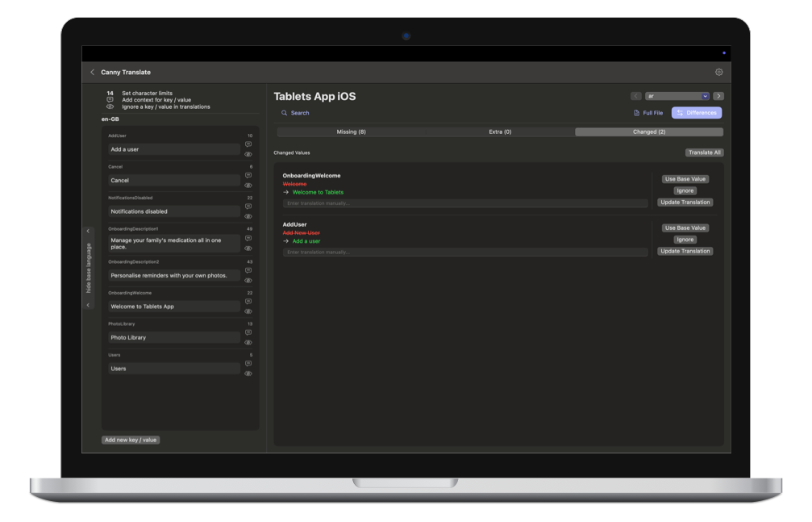Add context comment for Users key
The height and width of the screenshot is (522, 812).
[248, 364]
